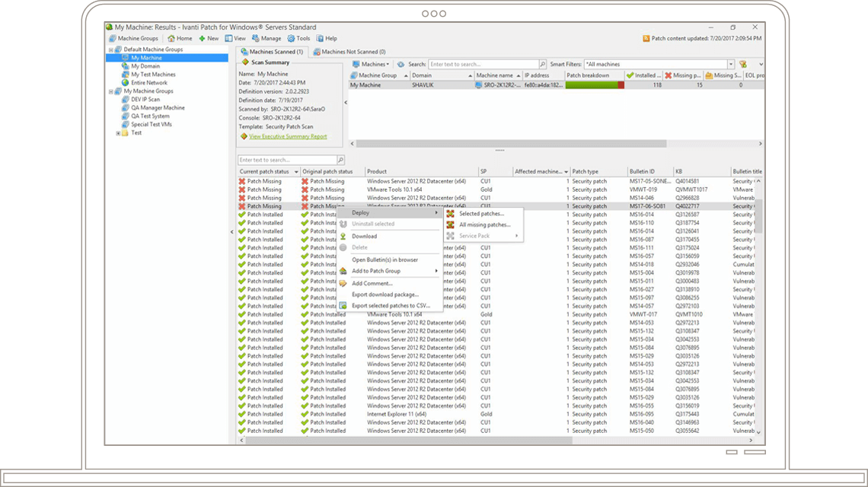
Task: Open the Machines dropdown button
Action: (370, 64)
